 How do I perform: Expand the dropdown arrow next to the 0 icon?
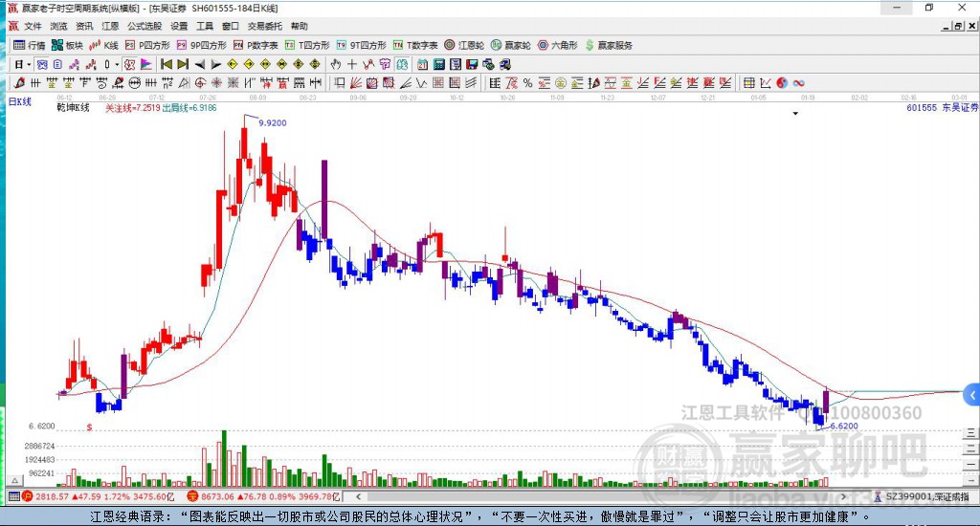pos(117,64)
